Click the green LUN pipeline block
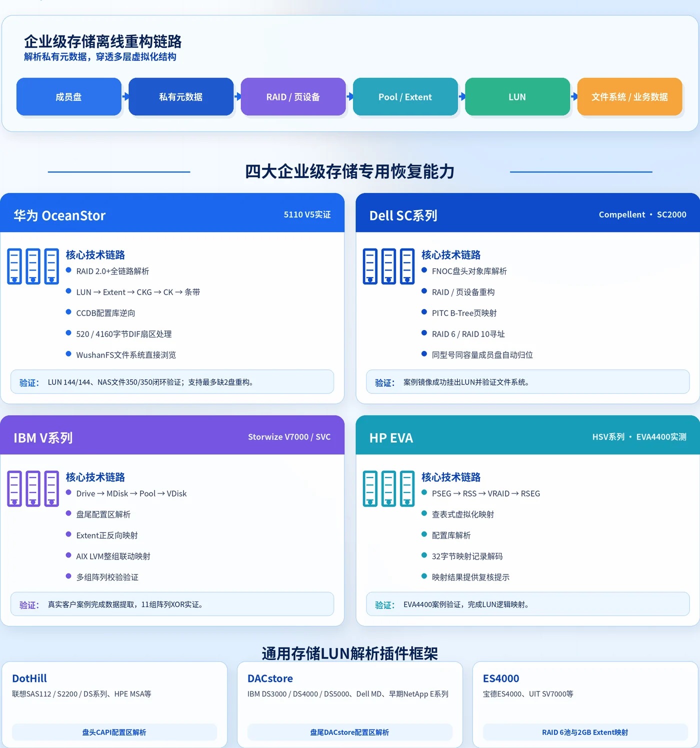 tap(517, 96)
